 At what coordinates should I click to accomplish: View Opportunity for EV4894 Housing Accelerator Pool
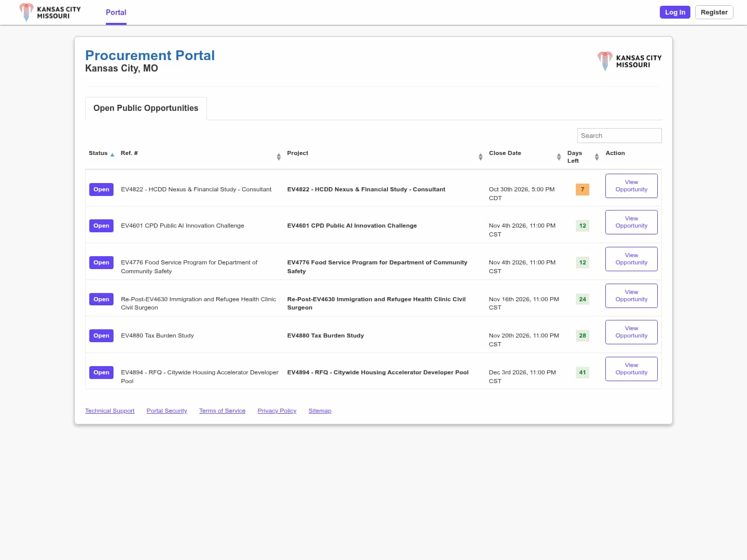click(631, 369)
